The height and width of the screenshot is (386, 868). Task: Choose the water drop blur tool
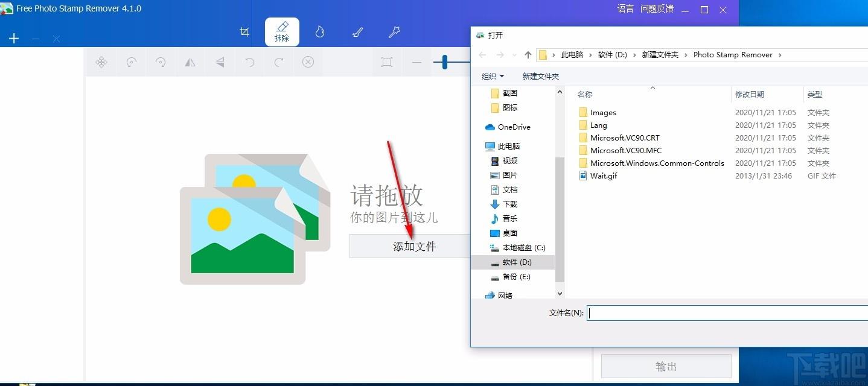click(x=320, y=32)
